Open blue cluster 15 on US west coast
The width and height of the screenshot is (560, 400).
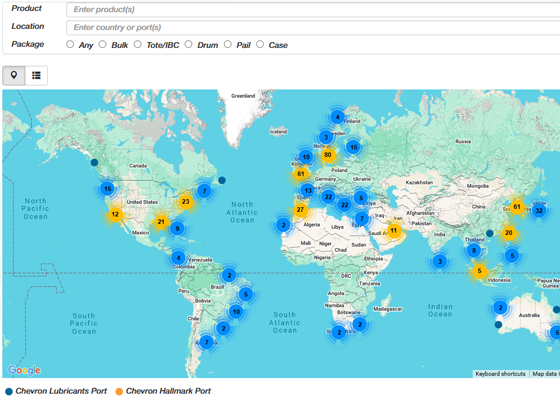(108, 189)
